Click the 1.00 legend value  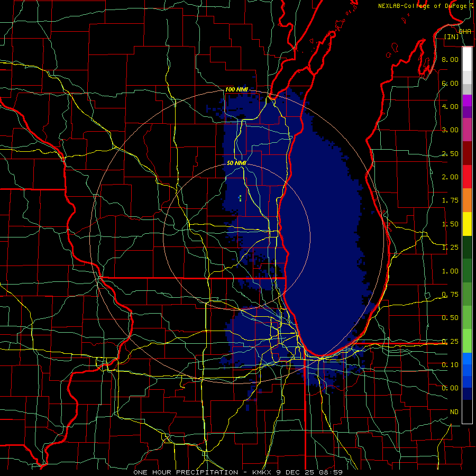click(x=450, y=271)
